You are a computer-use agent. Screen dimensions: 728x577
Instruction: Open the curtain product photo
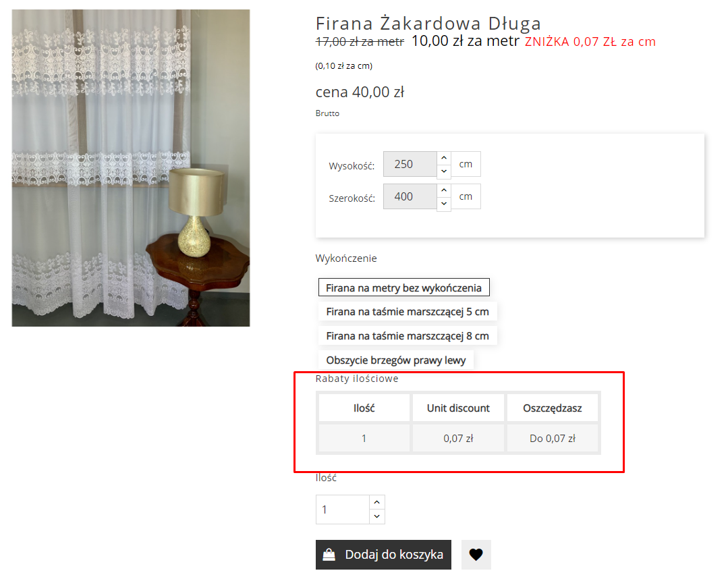131,168
